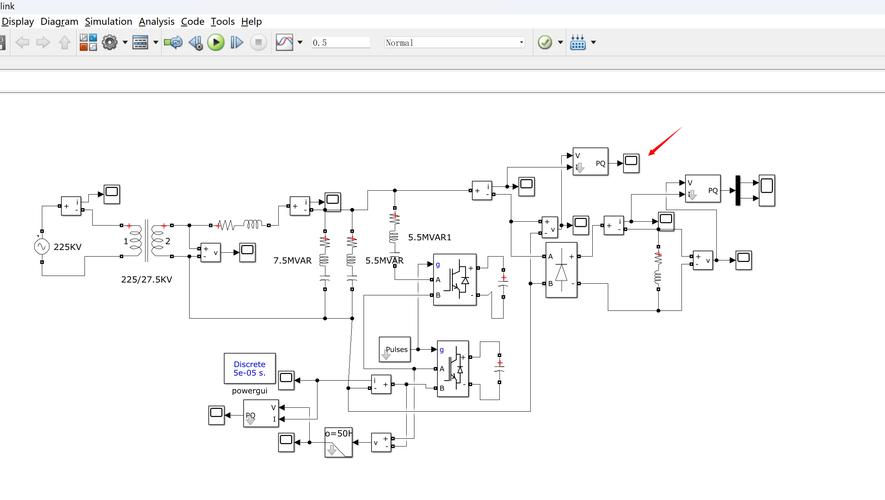Expand the Model Advisor dropdown arrow

tap(560, 42)
